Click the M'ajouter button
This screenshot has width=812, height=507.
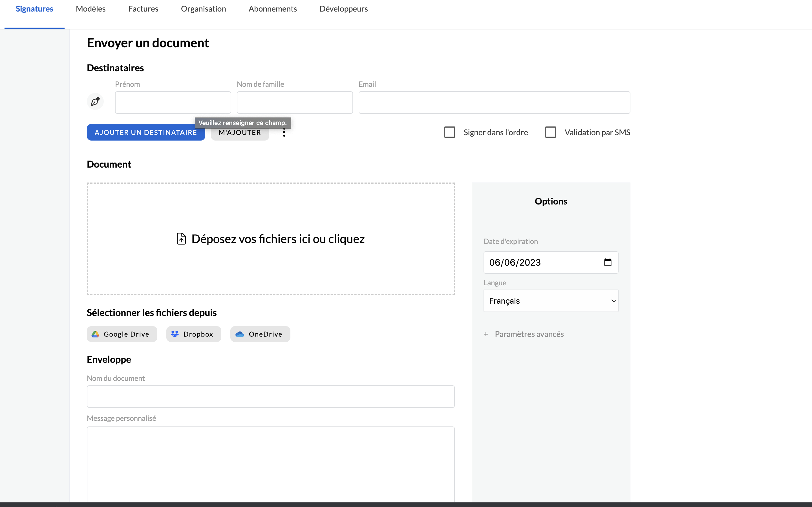[240, 133]
